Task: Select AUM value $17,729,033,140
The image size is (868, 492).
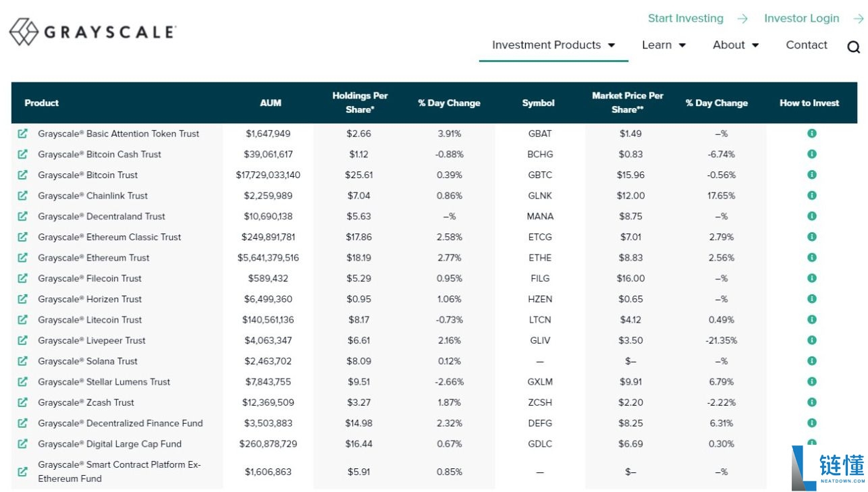Action: (268, 175)
